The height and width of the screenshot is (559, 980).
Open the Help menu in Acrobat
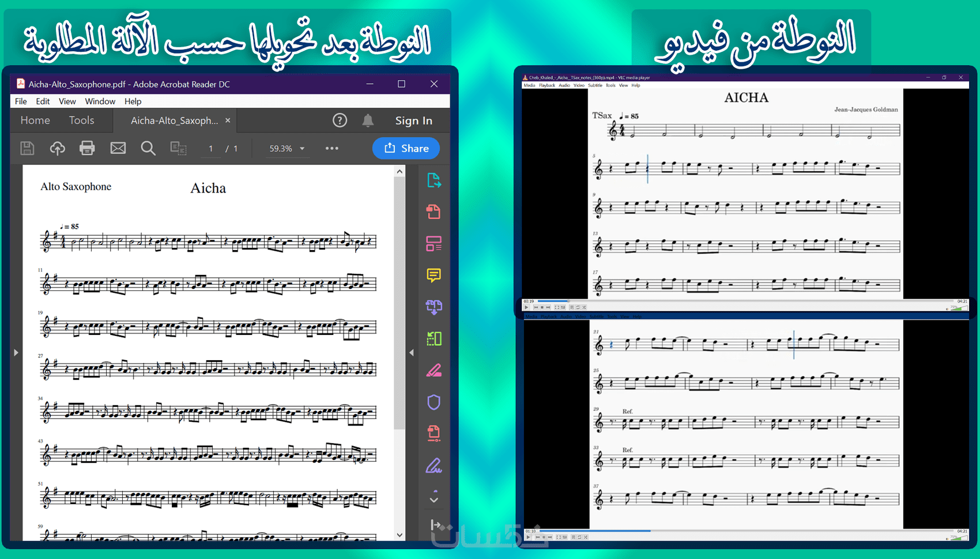point(133,101)
